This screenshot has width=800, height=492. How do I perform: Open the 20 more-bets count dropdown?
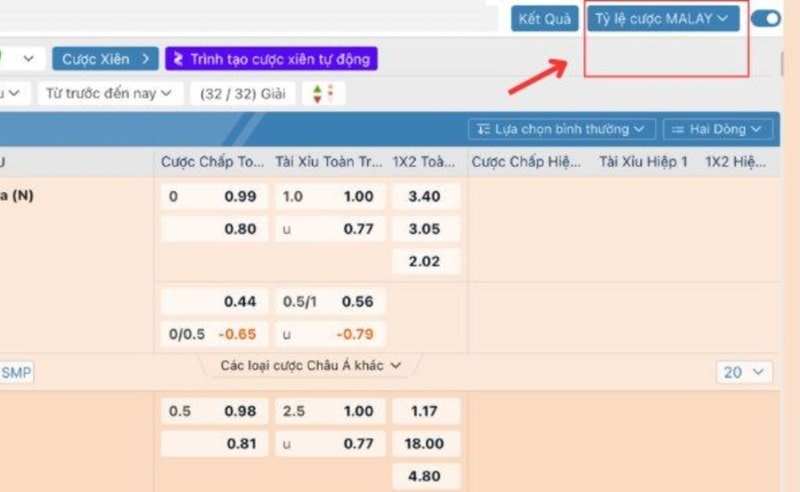[x=744, y=372]
